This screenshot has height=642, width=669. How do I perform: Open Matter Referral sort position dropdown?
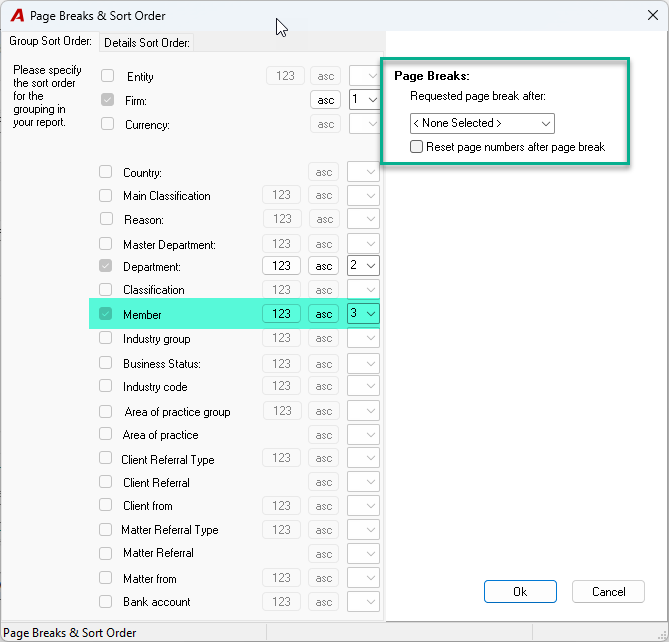tap(363, 554)
